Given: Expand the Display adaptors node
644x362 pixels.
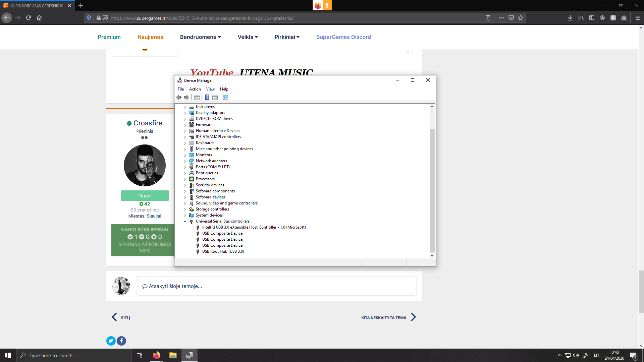Looking at the screenshot, I should click(185, 113).
